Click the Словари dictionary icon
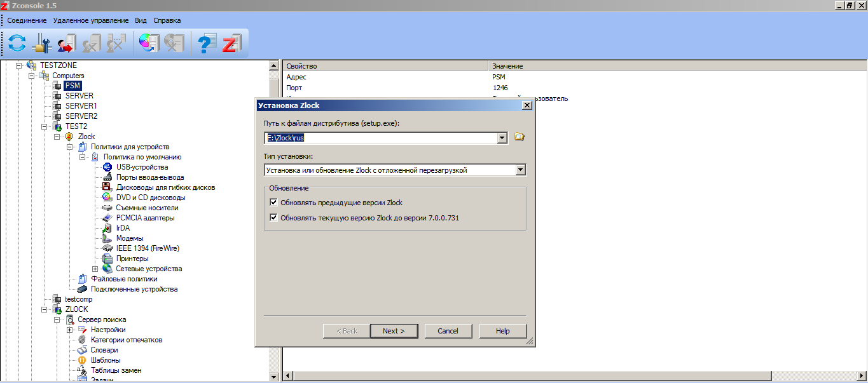868x383 pixels. pos(82,350)
